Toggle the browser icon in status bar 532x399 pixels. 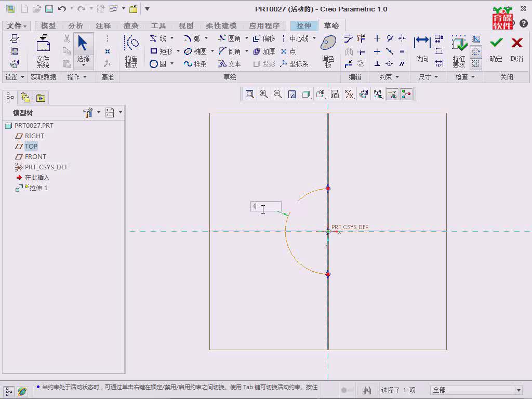pos(22,391)
